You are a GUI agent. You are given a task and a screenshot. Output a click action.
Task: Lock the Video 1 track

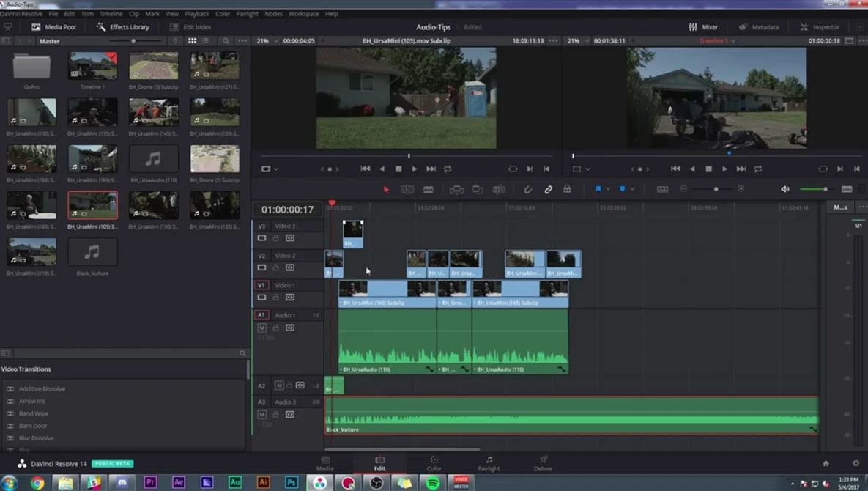pyautogui.click(x=275, y=298)
